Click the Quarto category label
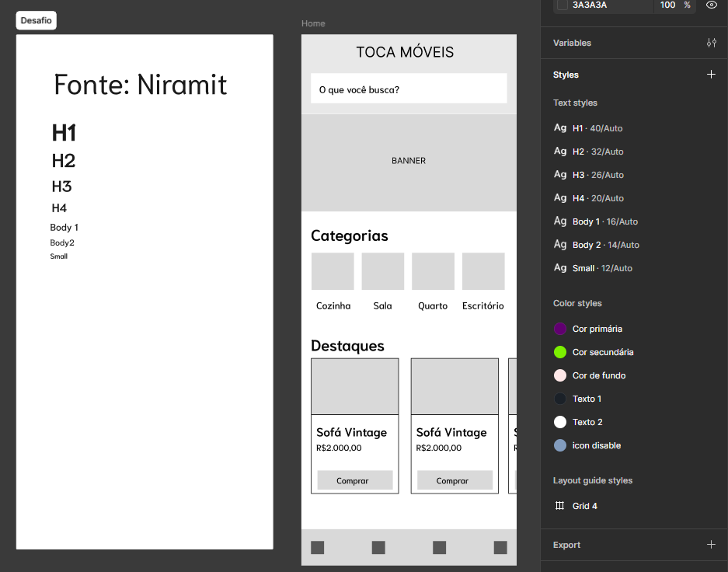The width and height of the screenshot is (728, 572). (x=433, y=305)
